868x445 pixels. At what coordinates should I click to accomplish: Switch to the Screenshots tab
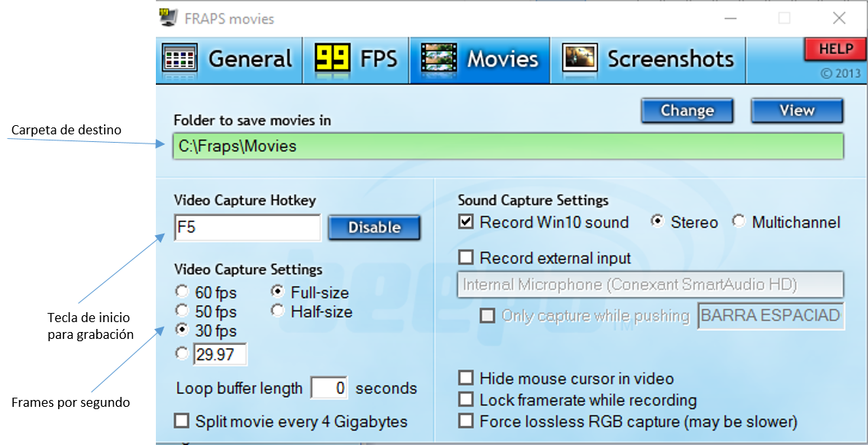tap(649, 60)
